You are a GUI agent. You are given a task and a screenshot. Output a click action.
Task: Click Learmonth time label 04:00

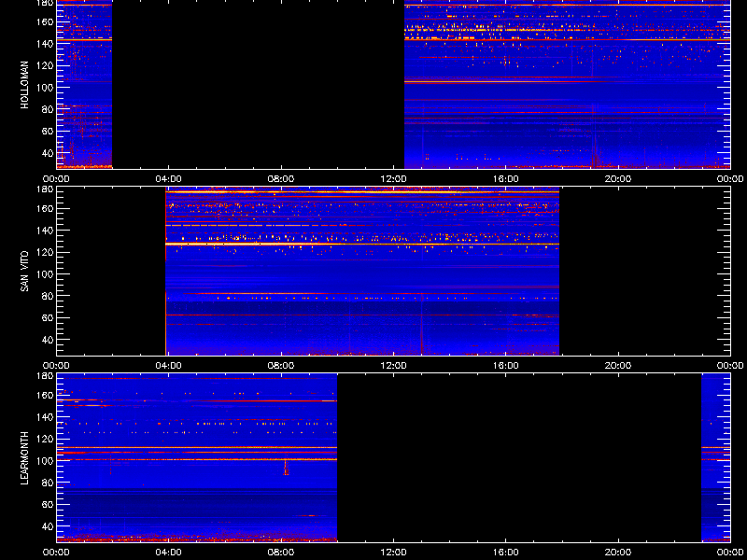[169, 553]
